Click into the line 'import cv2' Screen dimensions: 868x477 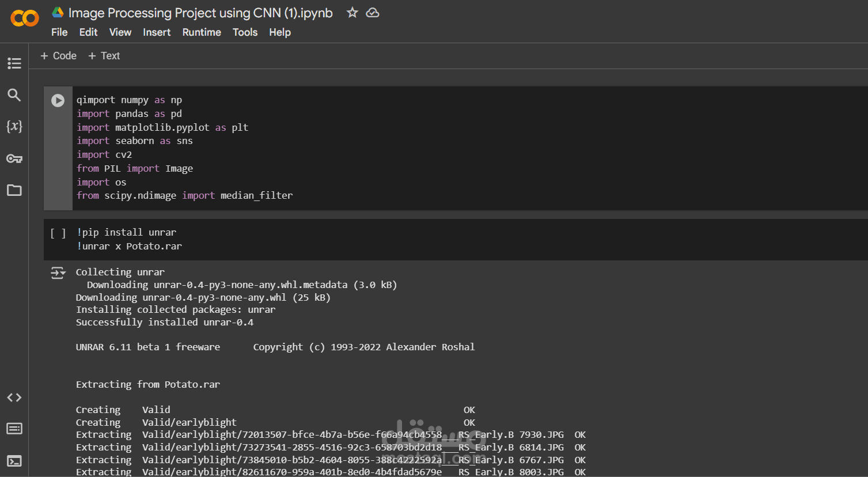tap(104, 154)
